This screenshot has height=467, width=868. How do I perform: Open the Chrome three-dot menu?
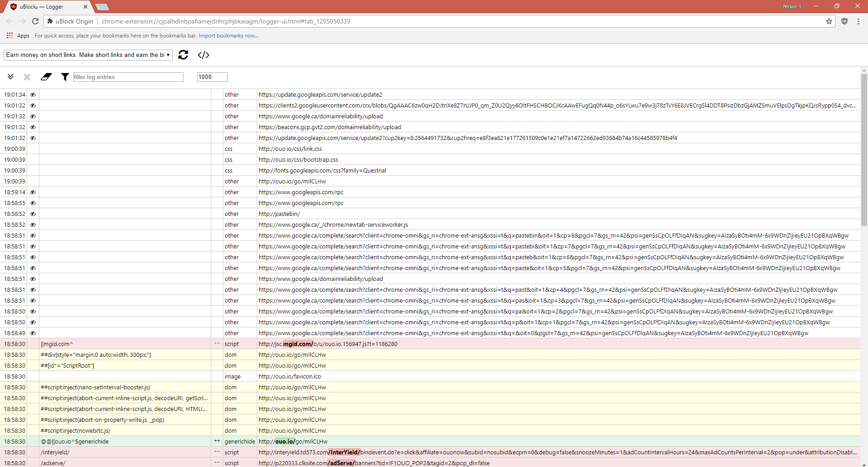tap(859, 21)
